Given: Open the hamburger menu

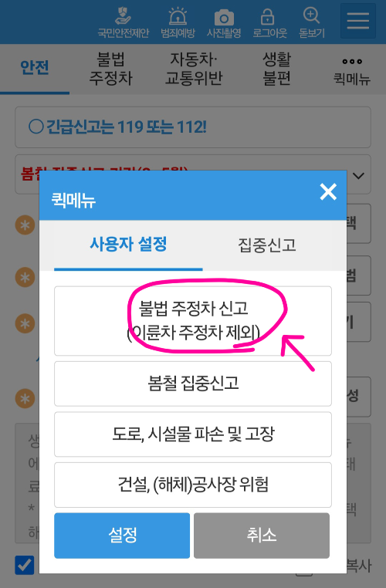Looking at the screenshot, I should pyautogui.click(x=358, y=21).
